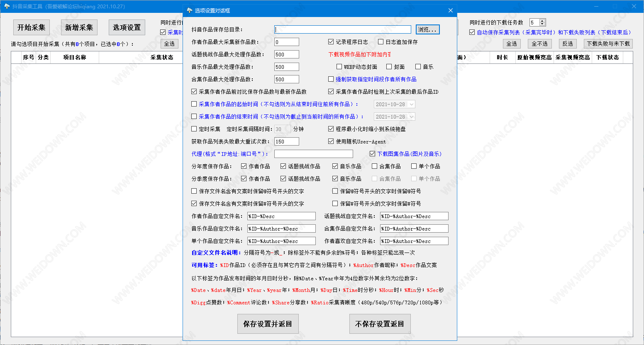Image resolution: width=644 pixels, height=345 pixels.
Task: Toggle 自动保存采集列表 checkbox in main window
Action: point(472,32)
